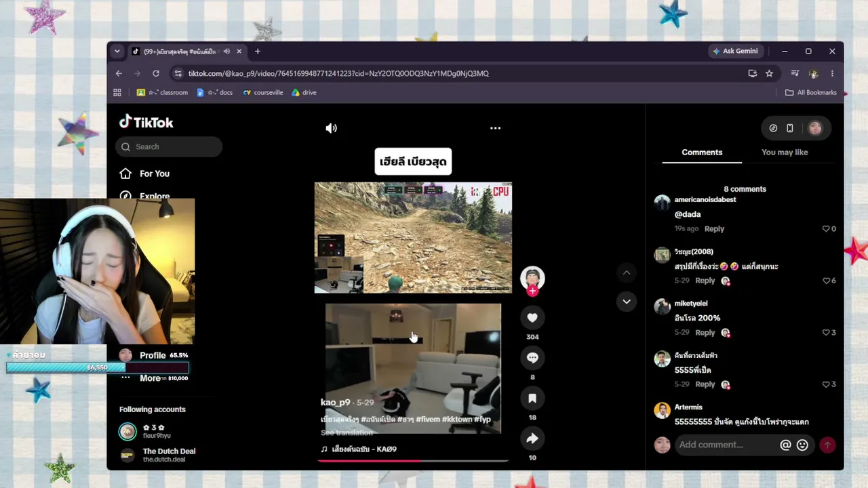The image size is (868, 488).
Task: Click the Ask Gemini button
Action: (735, 52)
